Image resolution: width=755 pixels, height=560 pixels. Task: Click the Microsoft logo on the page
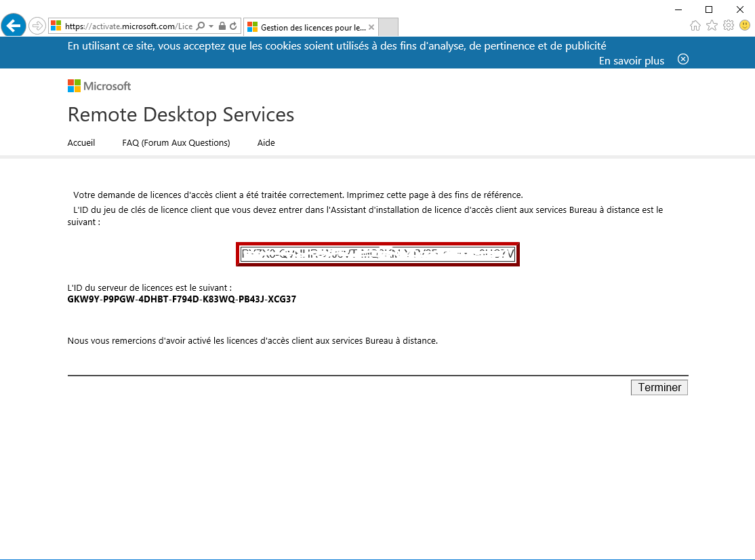[x=99, y=86]
